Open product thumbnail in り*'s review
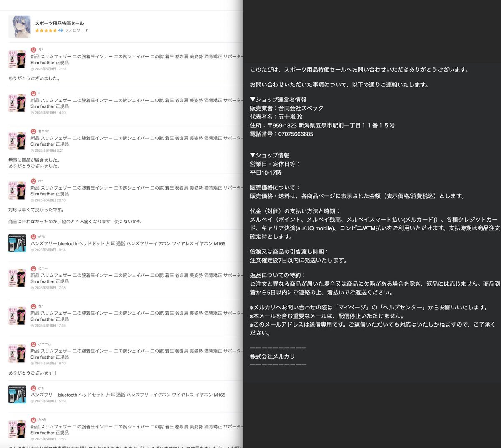 point(17,59)
